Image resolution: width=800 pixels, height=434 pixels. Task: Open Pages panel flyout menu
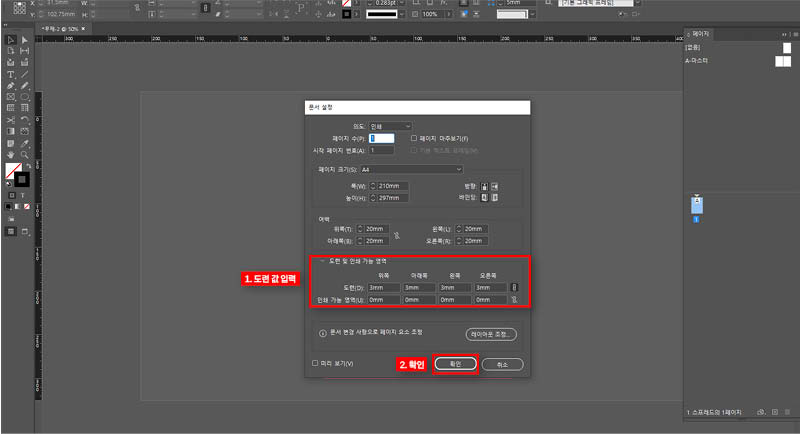(795, 35)
